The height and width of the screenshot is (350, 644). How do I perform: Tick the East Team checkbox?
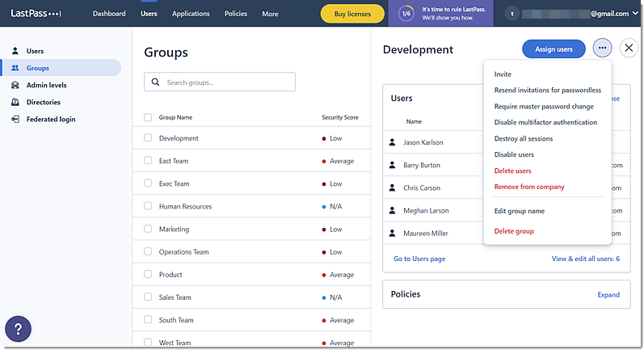pos(148,161)
